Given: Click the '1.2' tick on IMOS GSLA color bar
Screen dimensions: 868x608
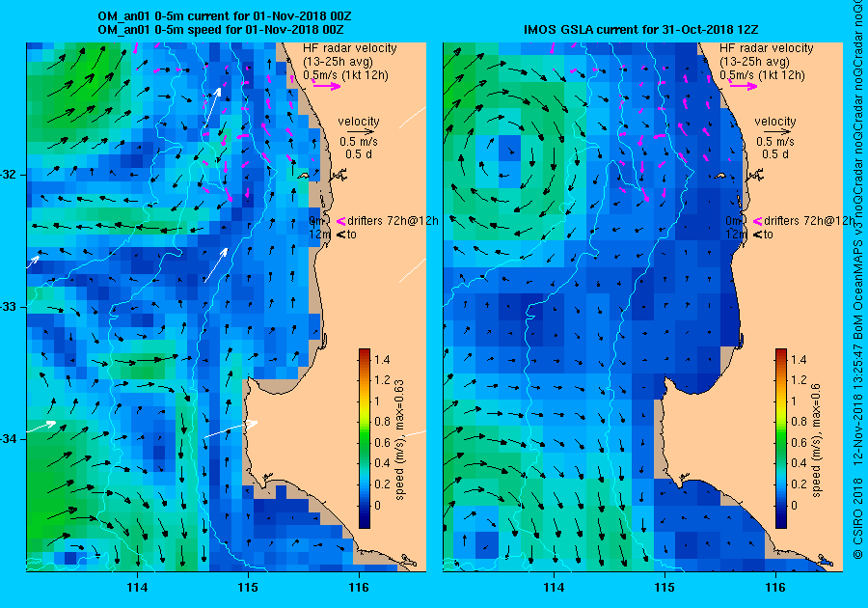Looking at the screenshot, I should [799, 380].
